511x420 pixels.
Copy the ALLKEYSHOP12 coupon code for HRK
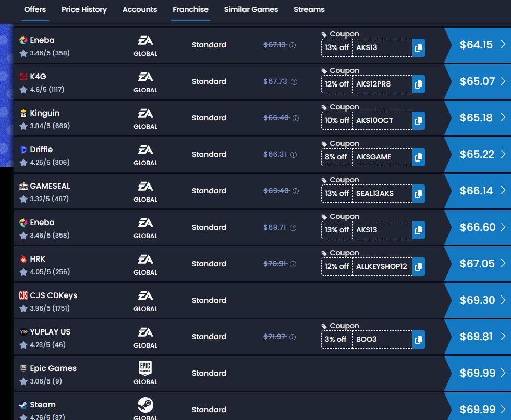click(x=419, y=267)
